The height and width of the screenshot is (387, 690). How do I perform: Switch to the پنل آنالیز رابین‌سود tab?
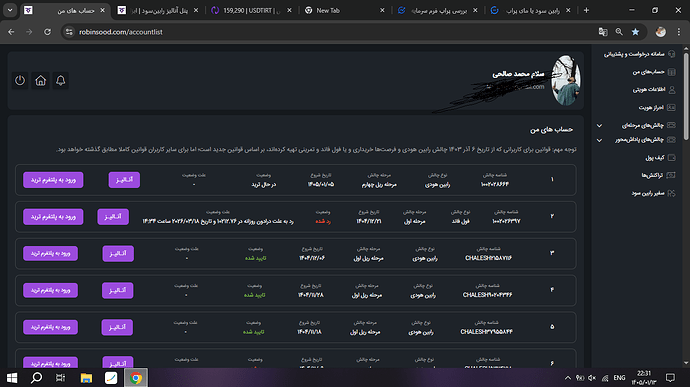click(x=158, y=10)
